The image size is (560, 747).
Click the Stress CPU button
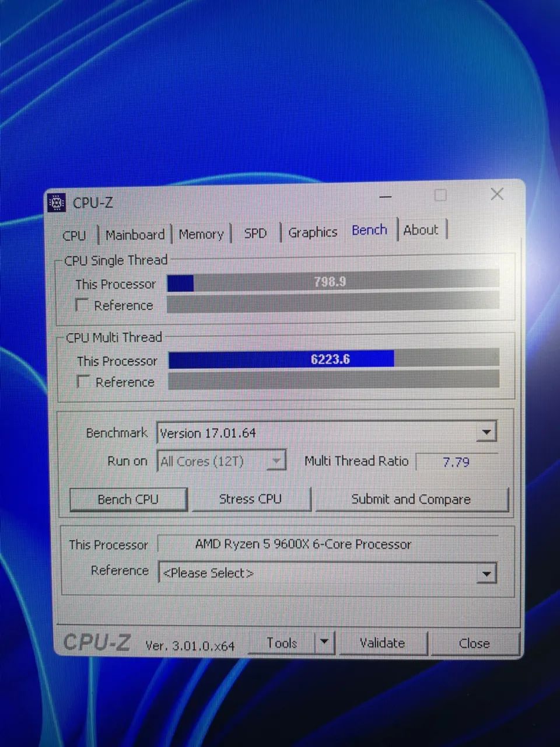pos(250,499)
